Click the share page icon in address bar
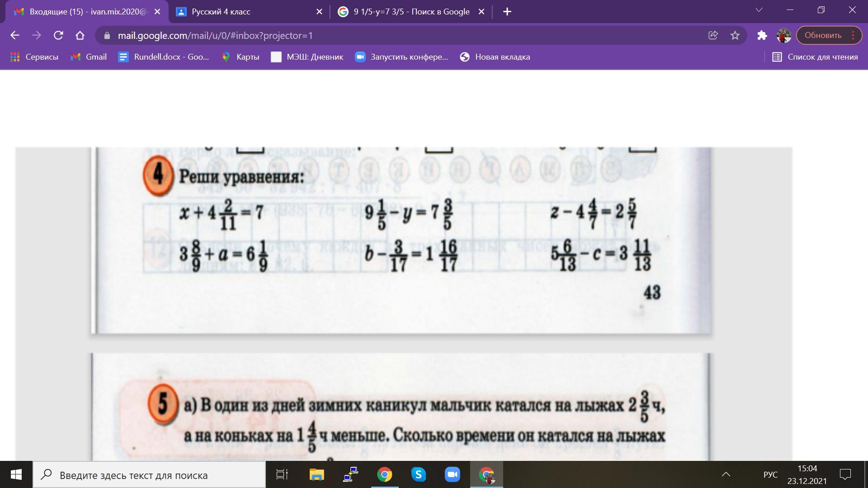The width and height of the screenshot is (868, 488). click(x=713, y=35)
